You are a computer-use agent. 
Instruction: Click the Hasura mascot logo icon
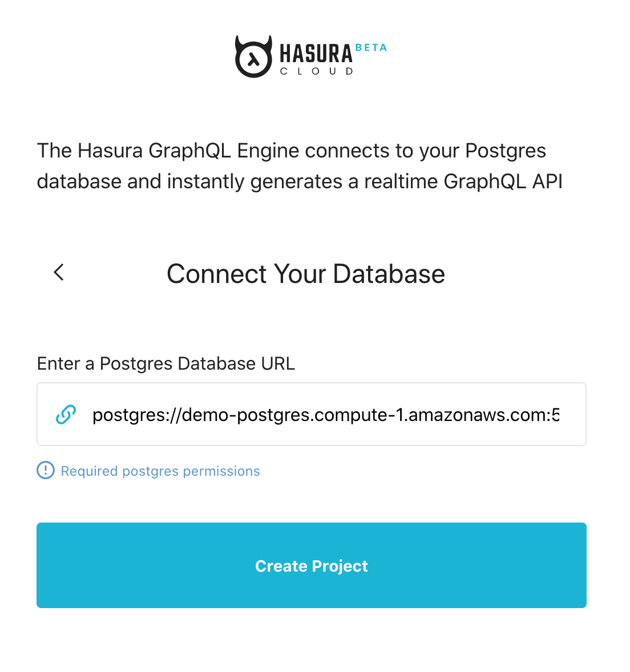[x=253, y=56]
